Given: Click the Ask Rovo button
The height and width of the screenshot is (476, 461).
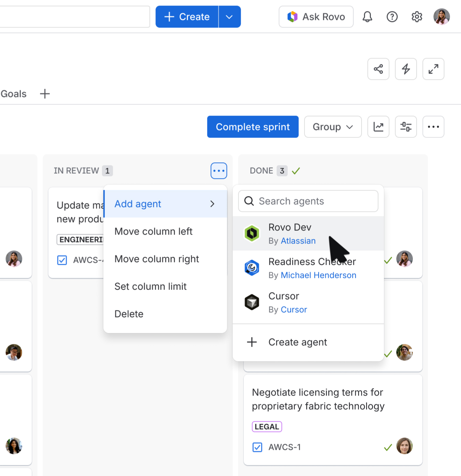Looking at the screenshot, I should 316,17.
